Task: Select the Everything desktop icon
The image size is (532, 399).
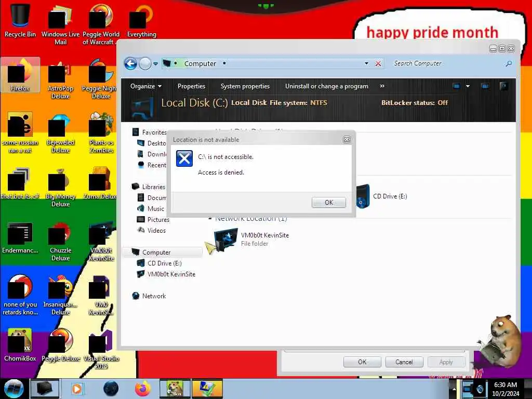Action: [x=141, y=20]
